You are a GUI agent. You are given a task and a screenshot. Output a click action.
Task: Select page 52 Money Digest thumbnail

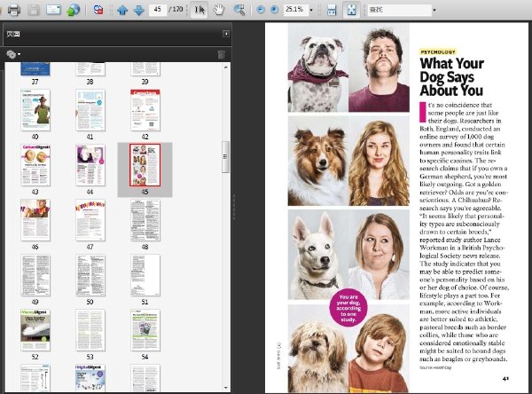coord(35,330)
